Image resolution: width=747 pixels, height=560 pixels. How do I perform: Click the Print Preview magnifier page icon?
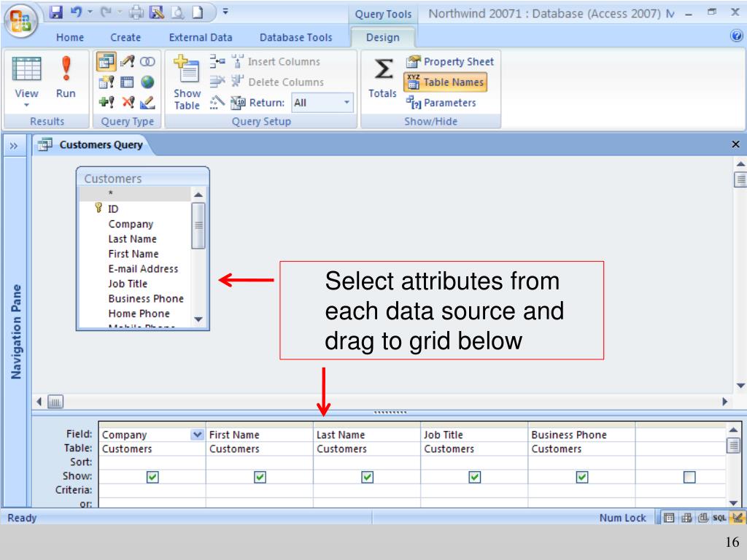click(x=177, y=12)
